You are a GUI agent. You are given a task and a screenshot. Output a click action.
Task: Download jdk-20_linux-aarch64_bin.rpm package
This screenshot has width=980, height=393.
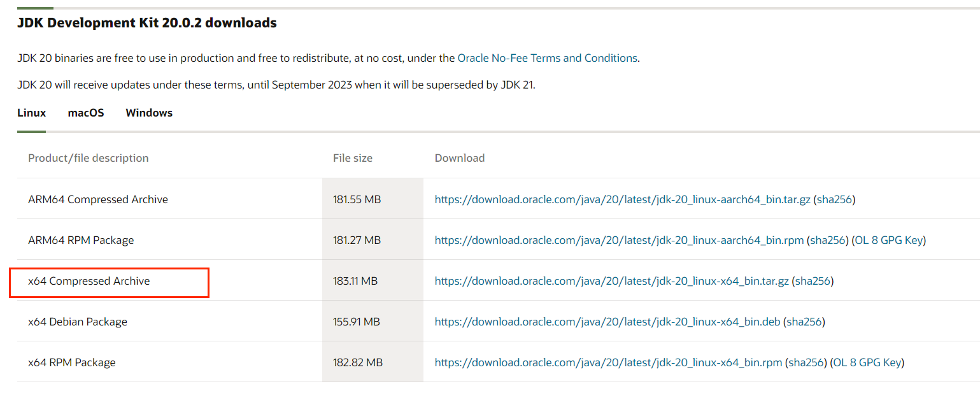click(x=619, y=240)
